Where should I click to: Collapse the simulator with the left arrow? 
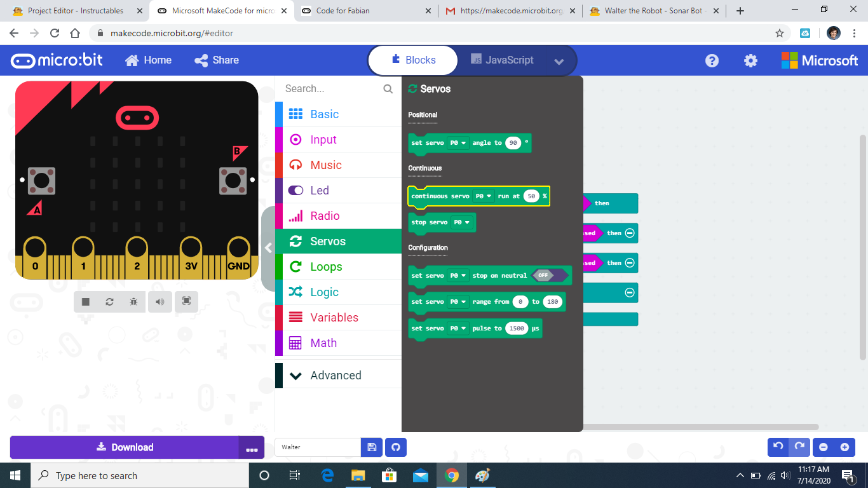point(268,248)
